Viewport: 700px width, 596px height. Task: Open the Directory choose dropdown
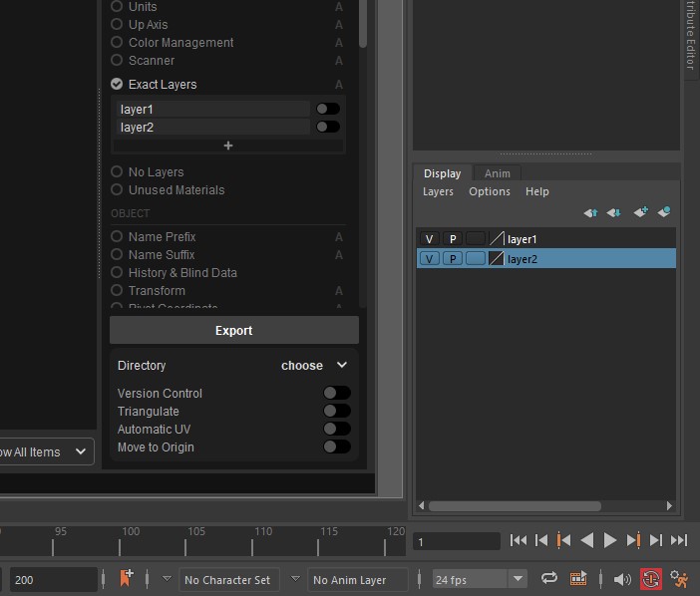click(314, 366)
